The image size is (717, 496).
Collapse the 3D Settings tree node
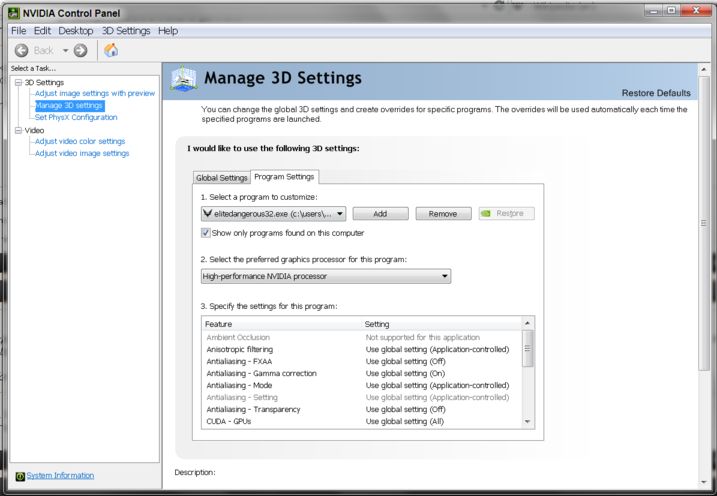(18, 82)
